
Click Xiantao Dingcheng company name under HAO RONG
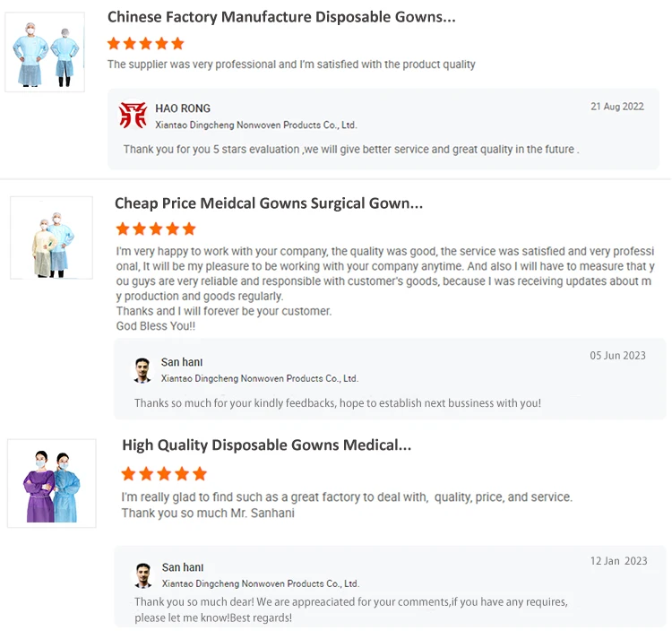click(256, 125)
